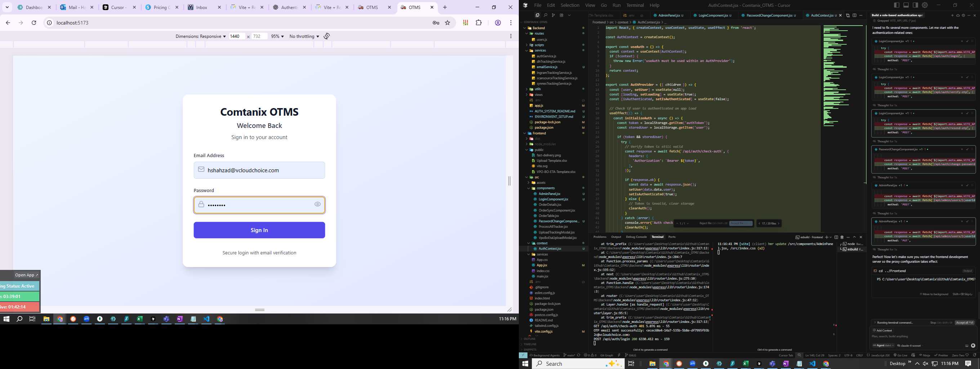980x369 pixels.
Task: Click the Open App button
Action: coord(26,275)
